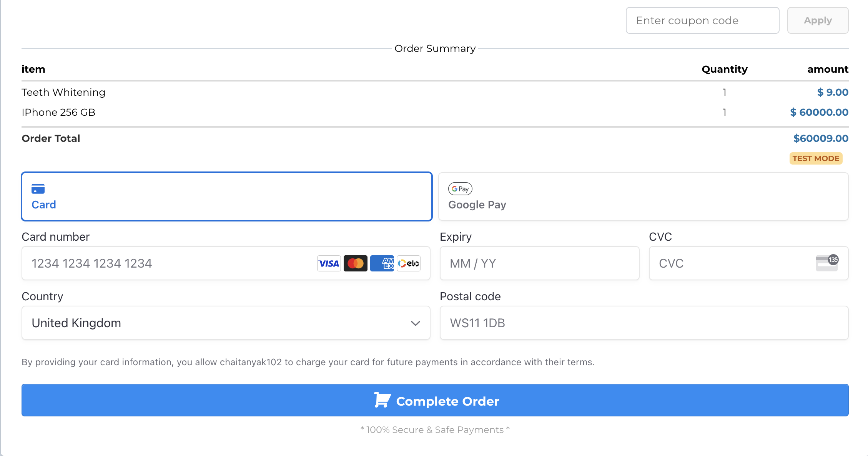The width and height of the screenshot is (868, 456).
Task: Switch to Google Pay payment tab
Action: coord(643,196)
